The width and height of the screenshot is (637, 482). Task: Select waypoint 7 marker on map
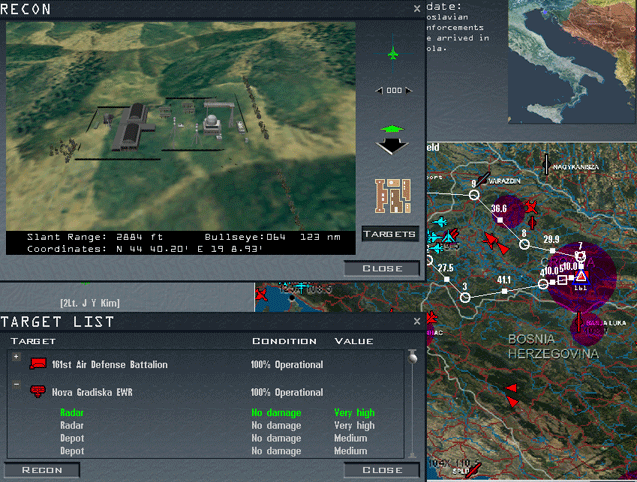pos(581,256)
